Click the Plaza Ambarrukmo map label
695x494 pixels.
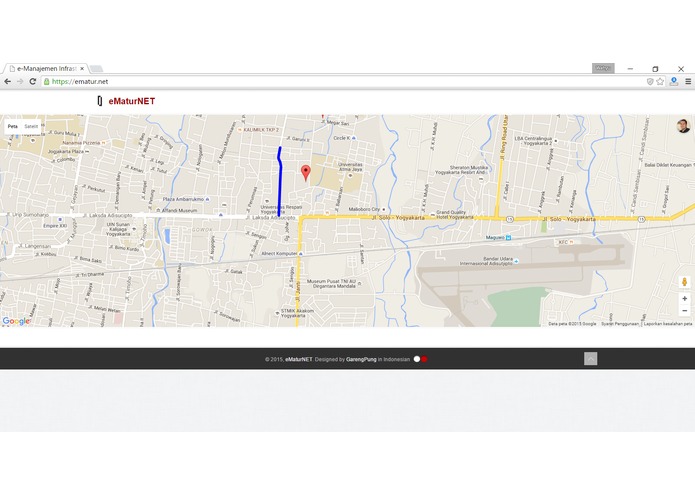coord(183,199)
